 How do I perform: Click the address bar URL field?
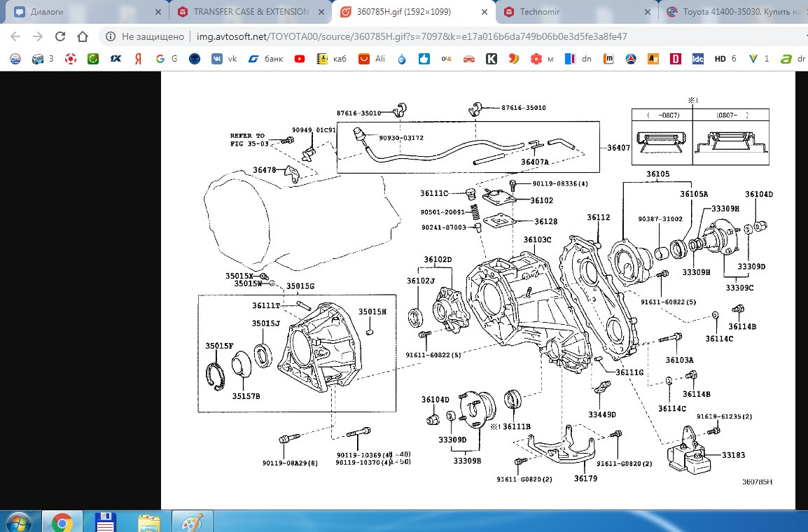(x=420, y=37)
